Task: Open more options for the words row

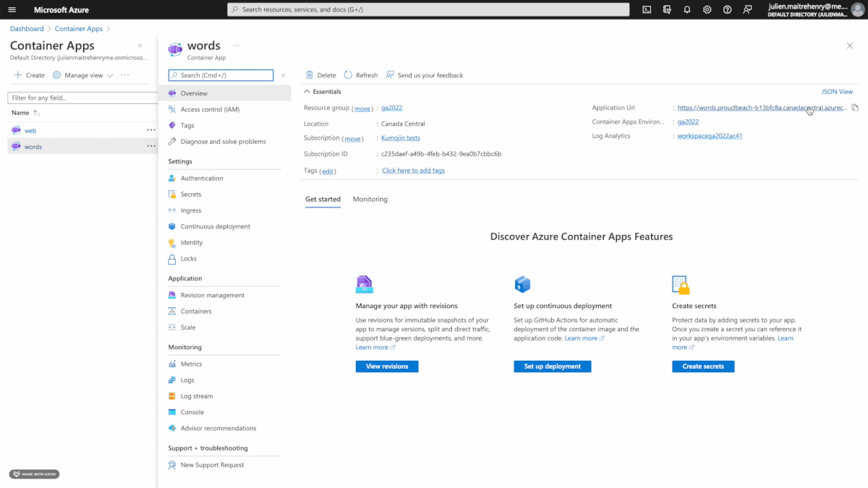Action: pos(151,146)
